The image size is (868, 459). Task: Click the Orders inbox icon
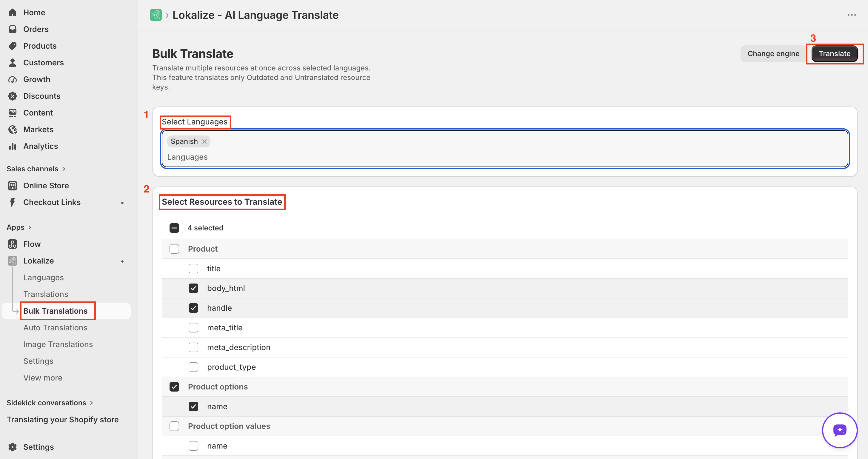[x=13, y=29]
